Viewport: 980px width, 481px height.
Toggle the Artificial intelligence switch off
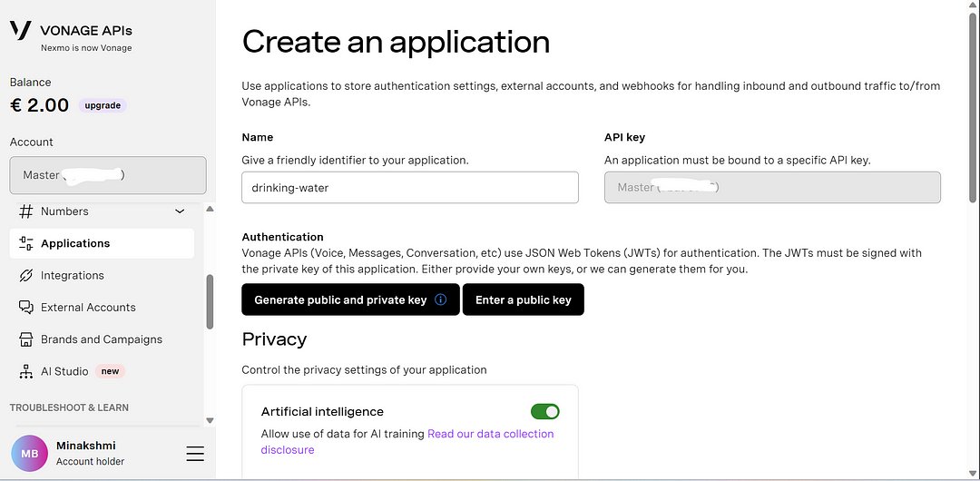pos(545,411)
